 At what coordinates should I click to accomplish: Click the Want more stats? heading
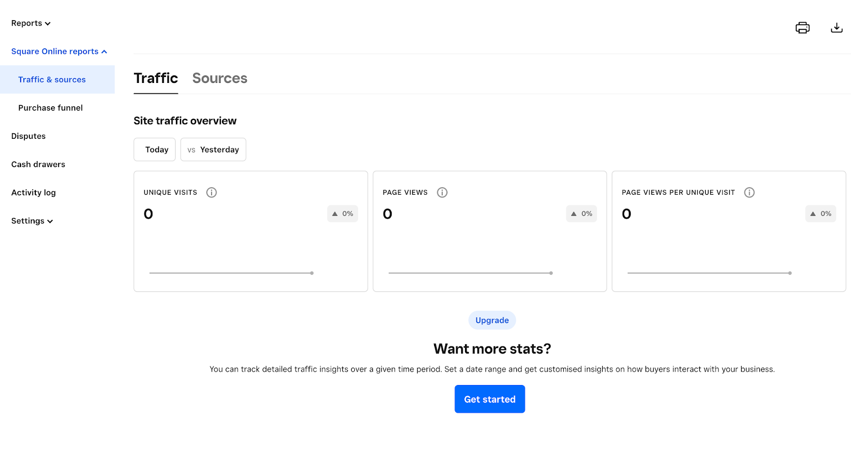point(492,349)
